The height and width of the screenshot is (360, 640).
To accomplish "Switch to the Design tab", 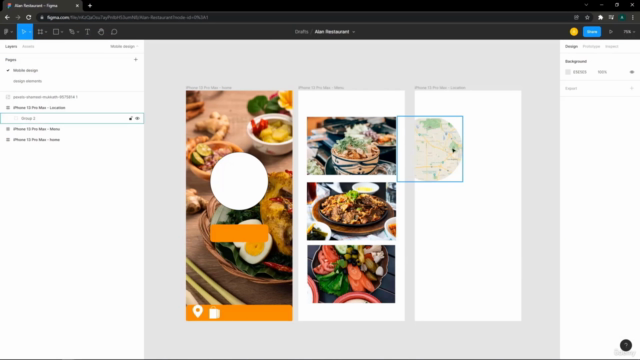I will (571, 47).
